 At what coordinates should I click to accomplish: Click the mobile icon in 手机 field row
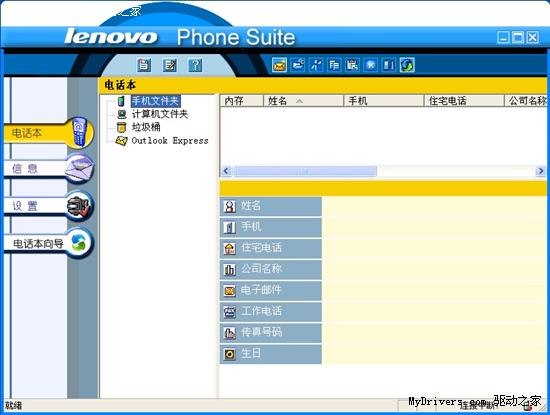230,228
